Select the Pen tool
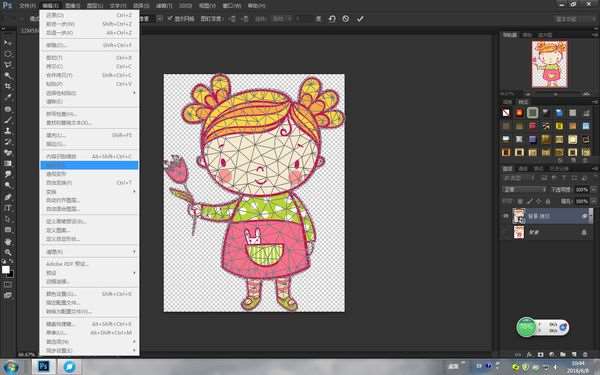The height and width of the screenshot is (375, 600). click(8, 197)
